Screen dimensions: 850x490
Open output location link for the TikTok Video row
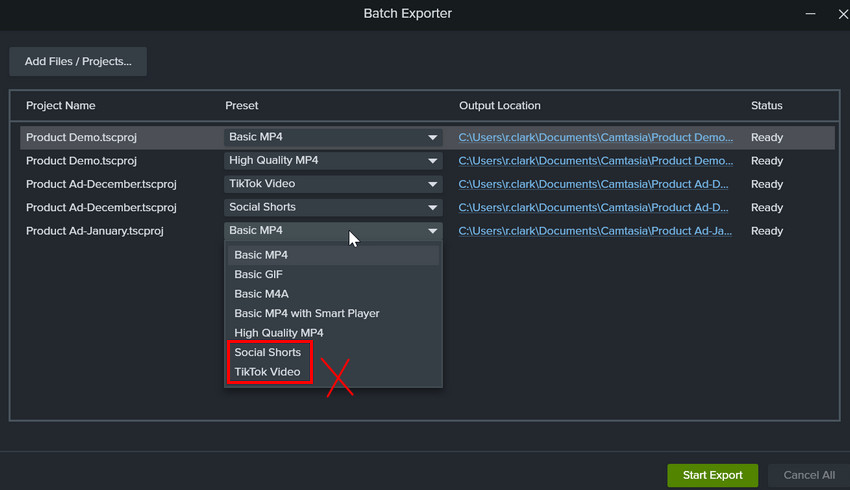click(x=593, y=184)
